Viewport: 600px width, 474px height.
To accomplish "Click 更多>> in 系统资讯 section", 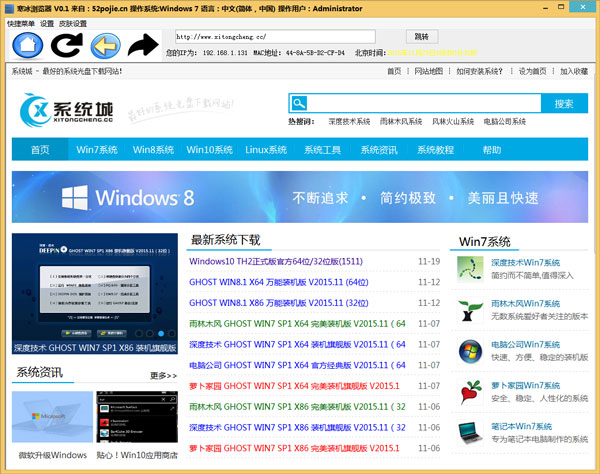I will pyautogui.click(x=163, y=376).
